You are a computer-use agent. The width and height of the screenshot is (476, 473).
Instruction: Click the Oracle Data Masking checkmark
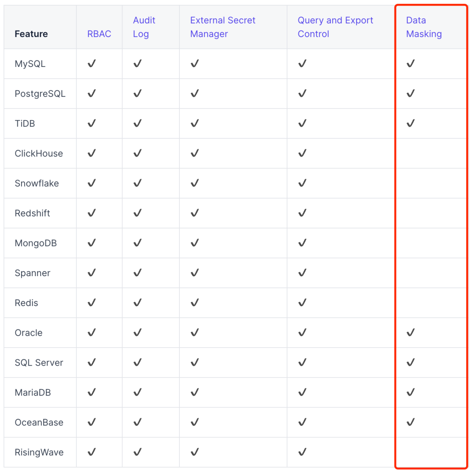click(411, 333)
